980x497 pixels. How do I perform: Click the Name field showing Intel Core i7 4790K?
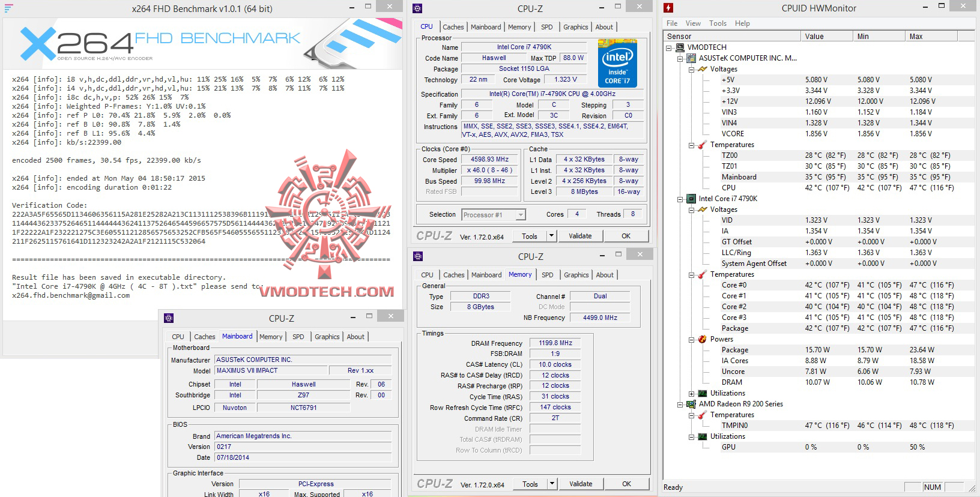[x=524, y=47]
